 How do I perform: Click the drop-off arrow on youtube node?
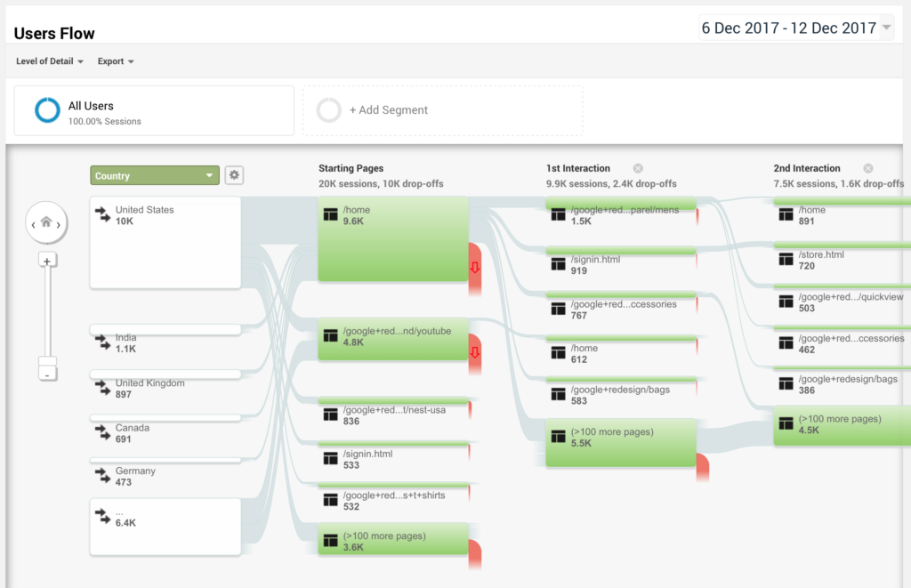(474, 352)
